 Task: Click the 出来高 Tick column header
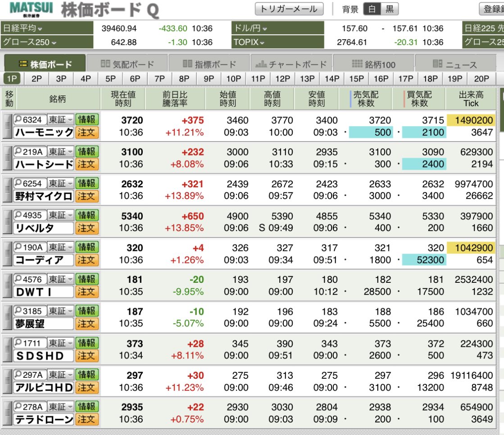tap(471, 99)
